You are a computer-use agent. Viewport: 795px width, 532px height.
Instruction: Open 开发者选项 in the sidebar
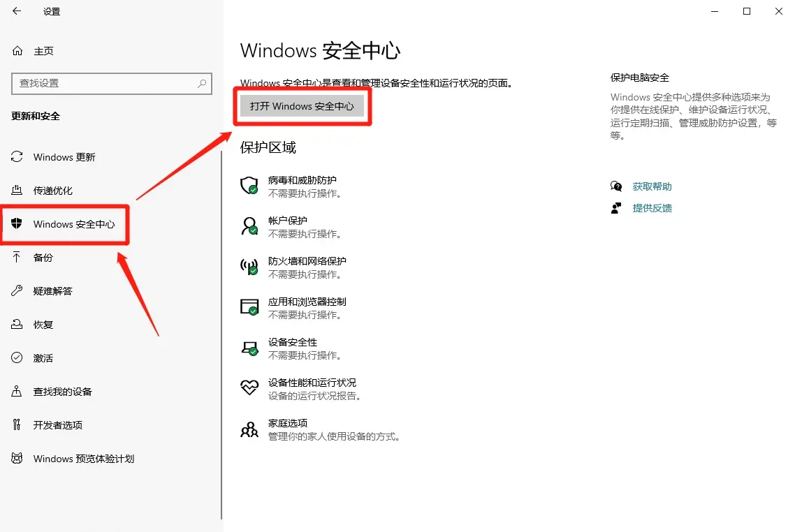click(58, 425)
